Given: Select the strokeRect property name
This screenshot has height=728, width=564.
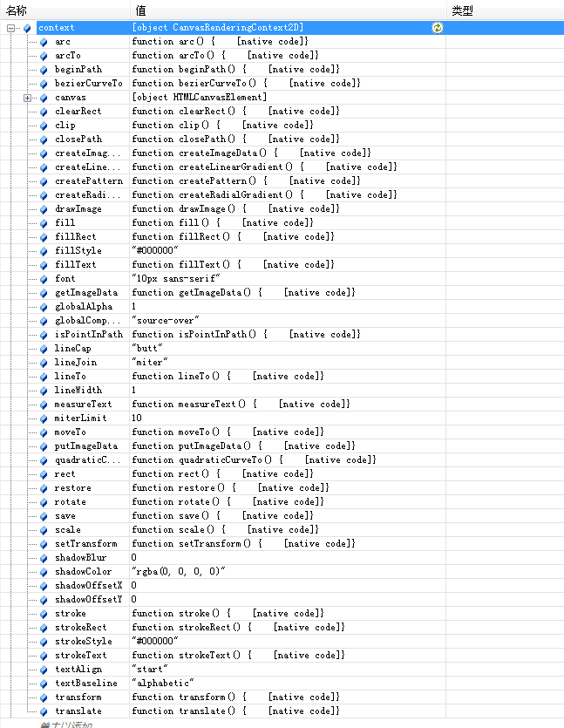Looking at the screenshot, I should 81,627.
